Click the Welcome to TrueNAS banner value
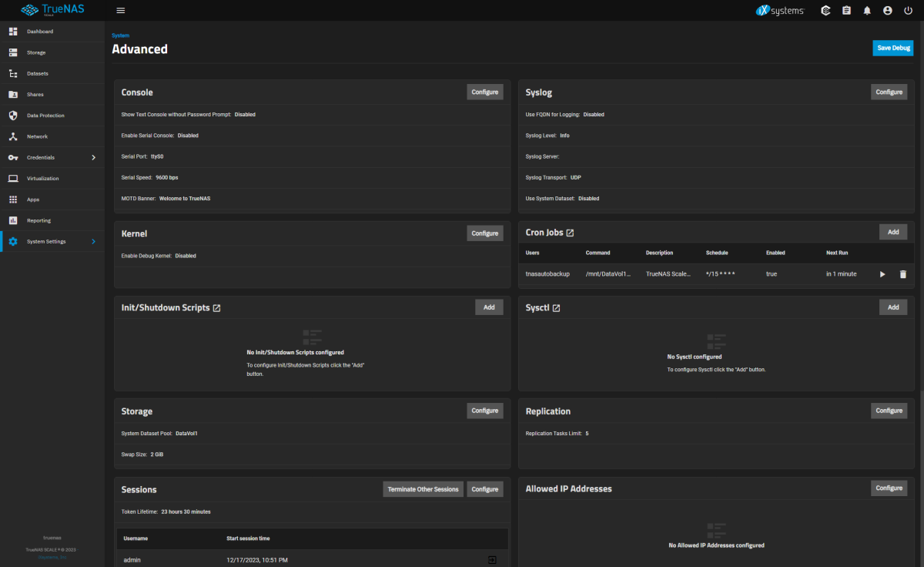This screenshot has height=567, width=924. coord(185,198)
